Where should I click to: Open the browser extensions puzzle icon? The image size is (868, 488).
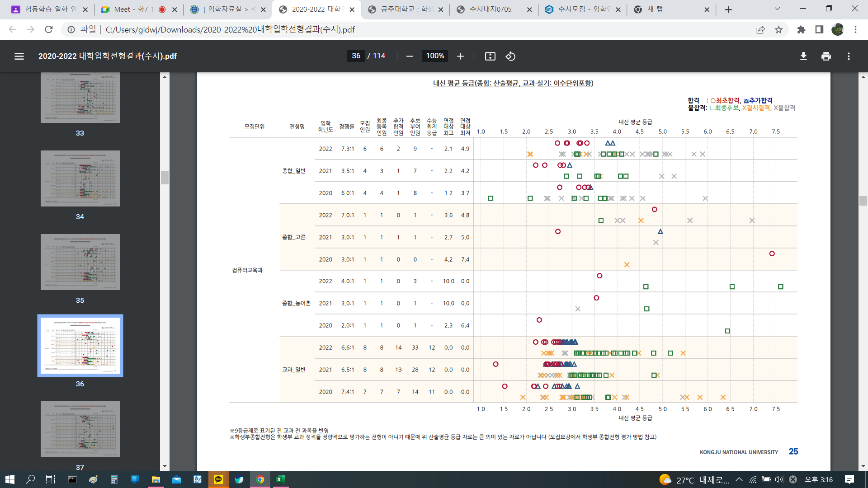pos(801,29)
